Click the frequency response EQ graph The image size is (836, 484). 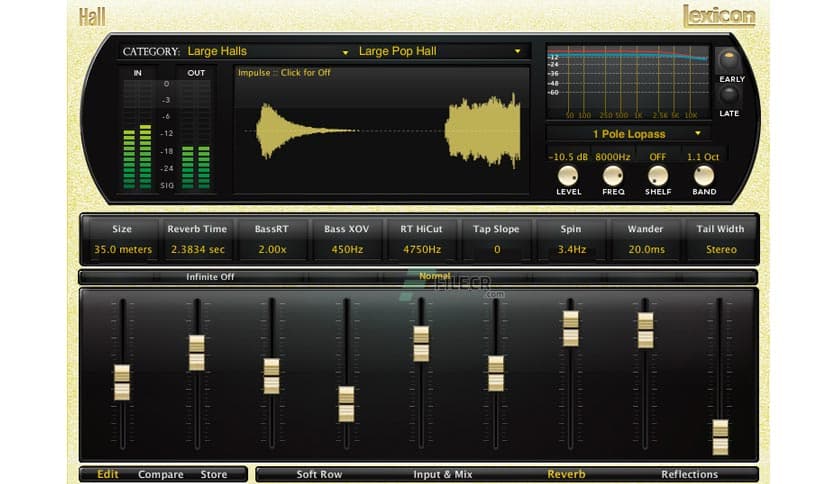[628, 82]
